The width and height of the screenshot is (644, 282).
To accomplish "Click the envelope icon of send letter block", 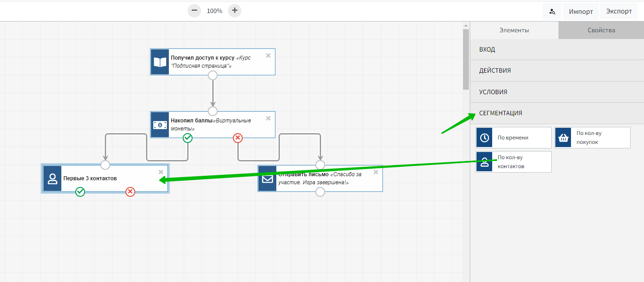I will [x=267, y=179].
